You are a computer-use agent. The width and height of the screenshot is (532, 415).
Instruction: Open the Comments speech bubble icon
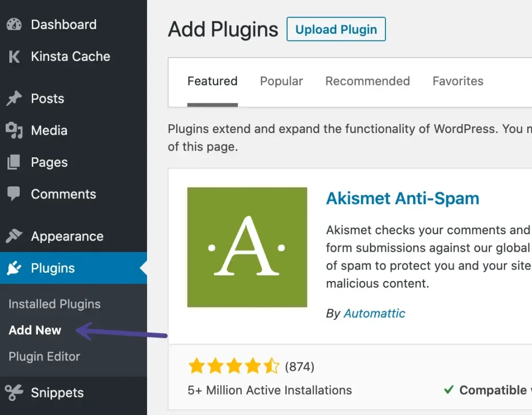pos(14,194)
